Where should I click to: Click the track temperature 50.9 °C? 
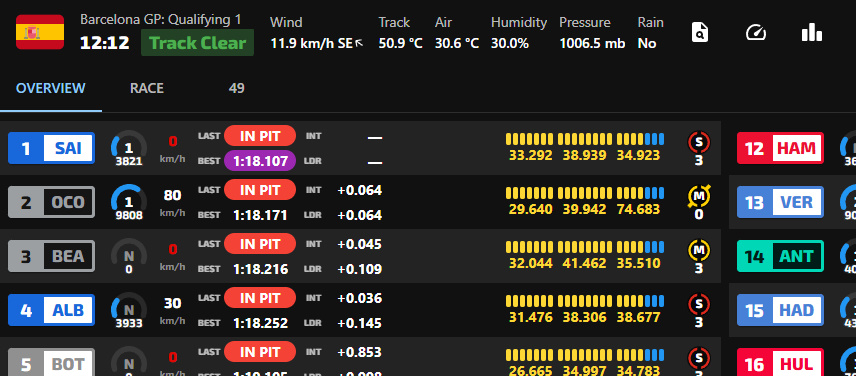401,44
